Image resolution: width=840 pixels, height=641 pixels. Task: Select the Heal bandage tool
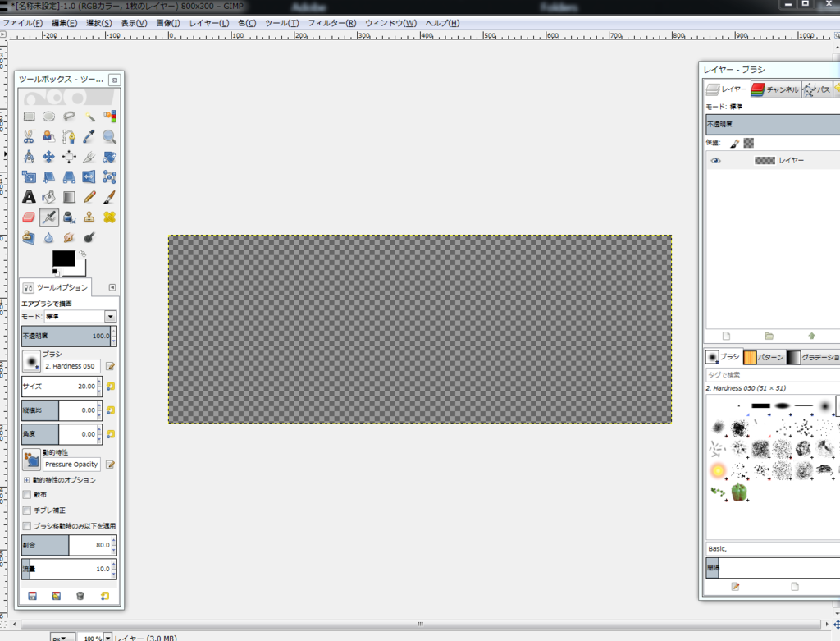(109, 217)
